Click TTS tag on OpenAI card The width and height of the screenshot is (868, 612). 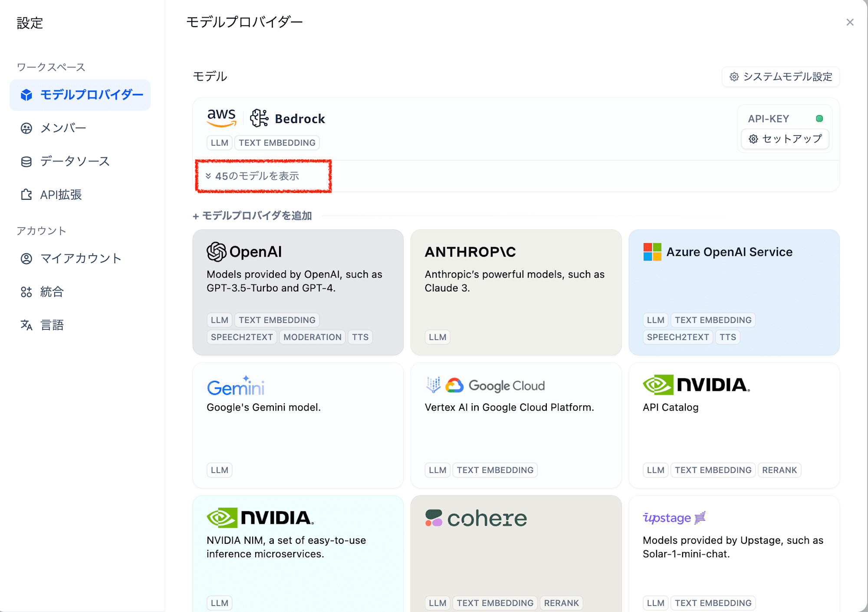(360, 337)
